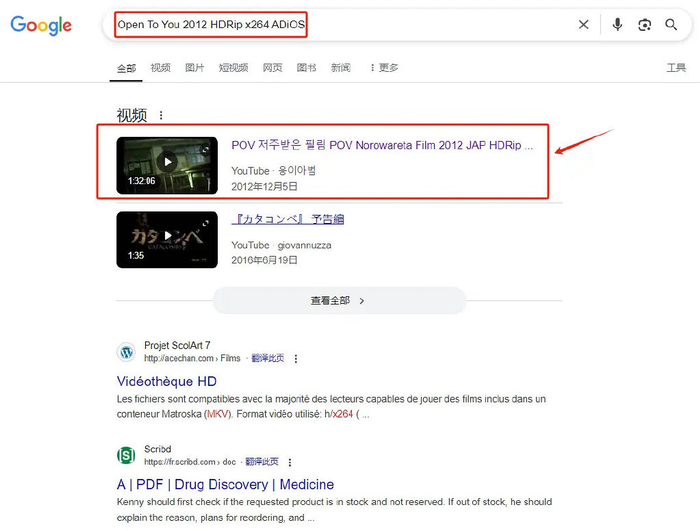Open more options for acechan.com result

(296, 359)
